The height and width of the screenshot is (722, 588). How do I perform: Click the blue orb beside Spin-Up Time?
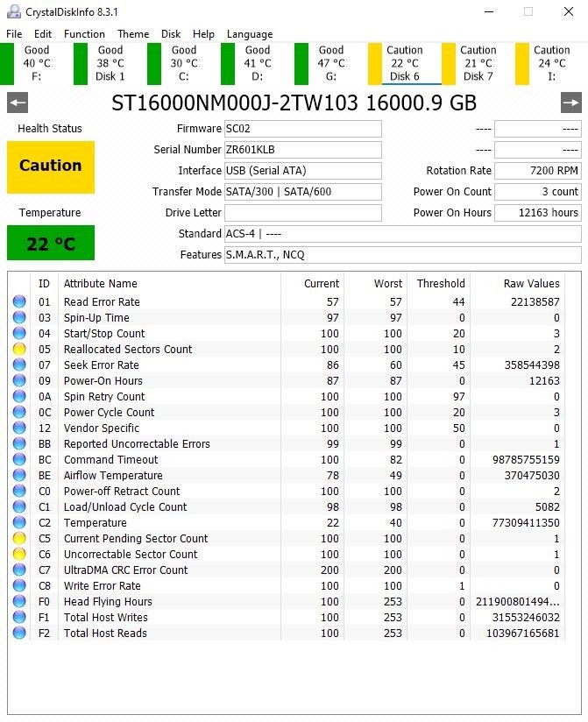[x=19, y=317]
